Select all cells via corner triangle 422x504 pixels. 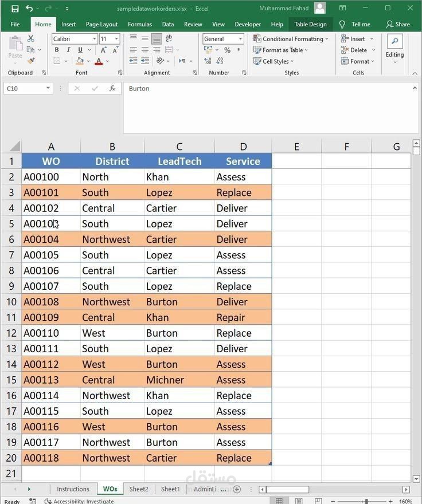point(15,146)
